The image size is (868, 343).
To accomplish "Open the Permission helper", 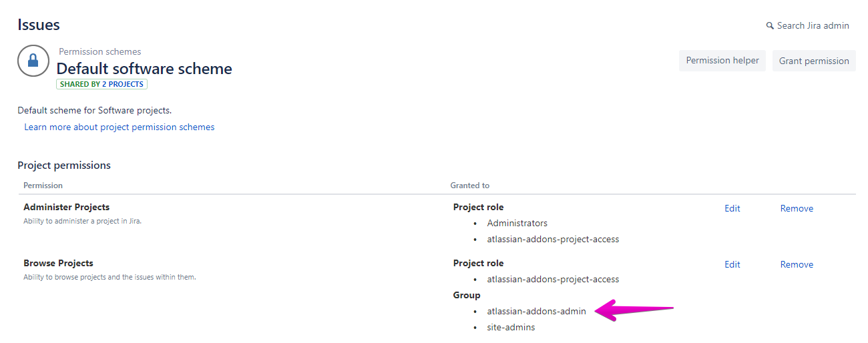I will (x=722, y=61).
